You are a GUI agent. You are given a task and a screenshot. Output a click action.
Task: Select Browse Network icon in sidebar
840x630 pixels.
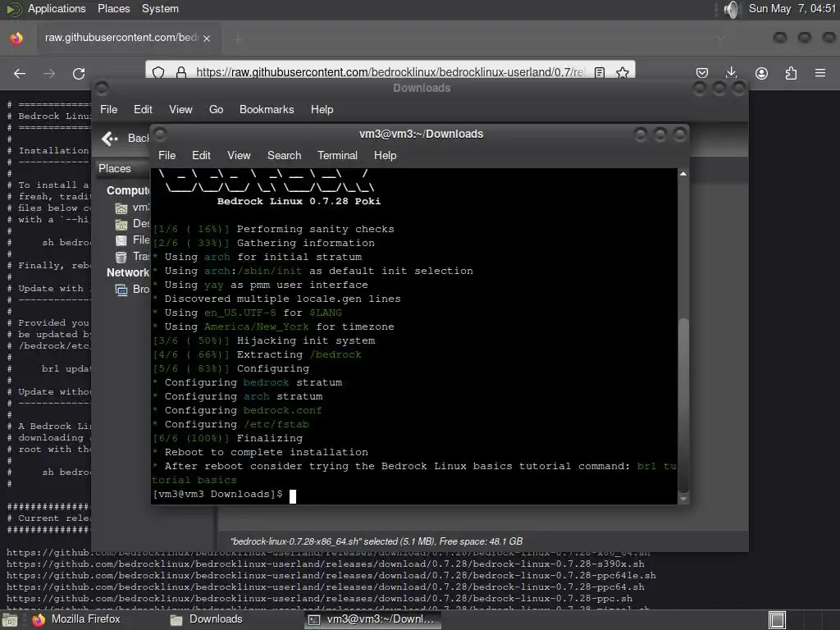[x=121, y=290]
